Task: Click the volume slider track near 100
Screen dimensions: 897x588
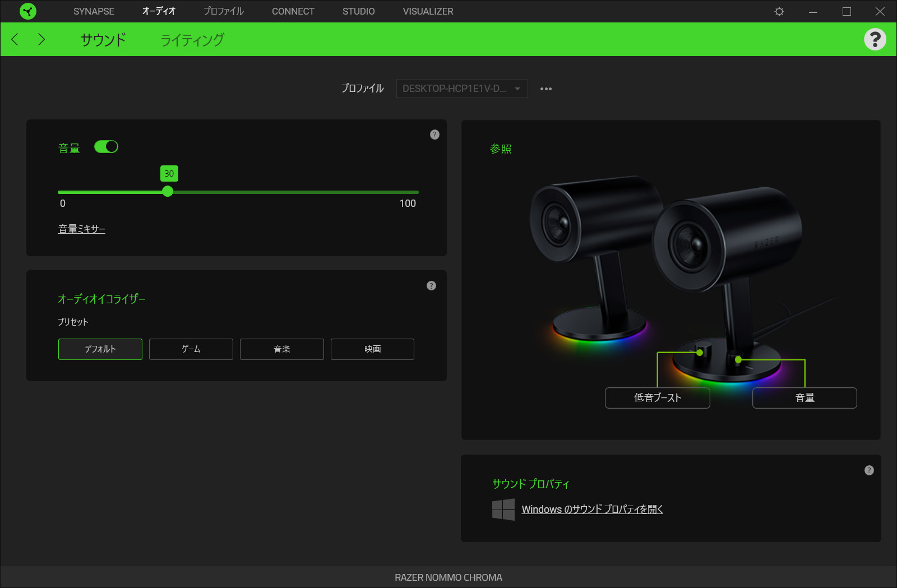Action: click(x=415, y=192)
